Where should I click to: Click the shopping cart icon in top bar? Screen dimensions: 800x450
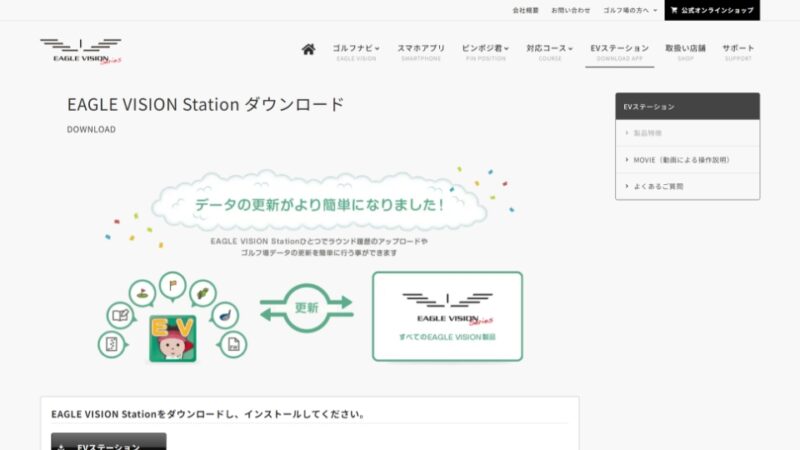[x=674, y=10]
